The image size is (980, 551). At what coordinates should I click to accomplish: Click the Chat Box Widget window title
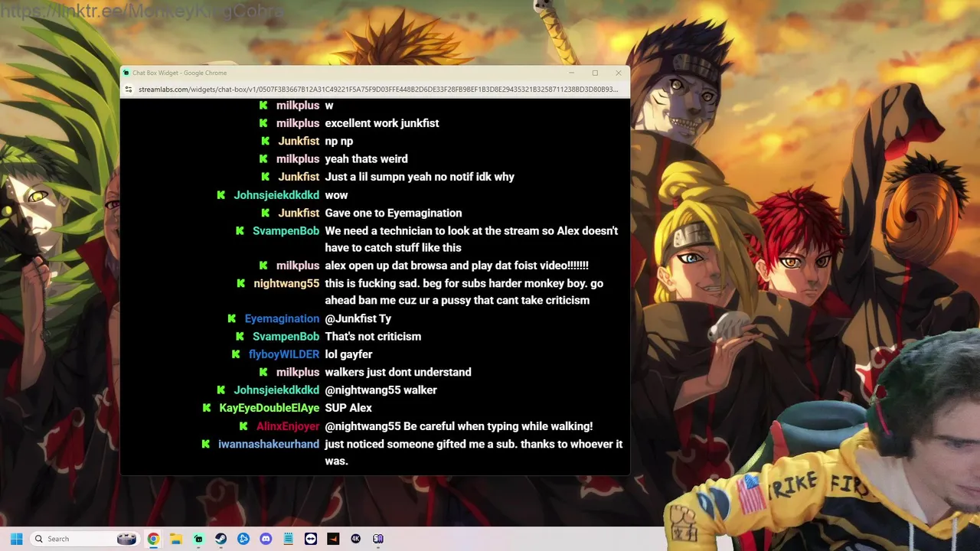[x=179, y=73]
